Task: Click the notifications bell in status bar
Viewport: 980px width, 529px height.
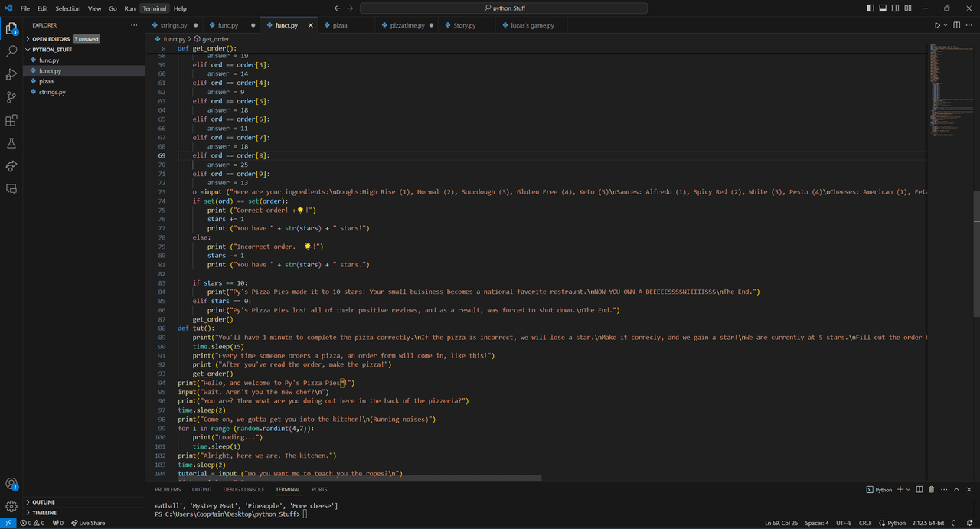Action: 969,523
